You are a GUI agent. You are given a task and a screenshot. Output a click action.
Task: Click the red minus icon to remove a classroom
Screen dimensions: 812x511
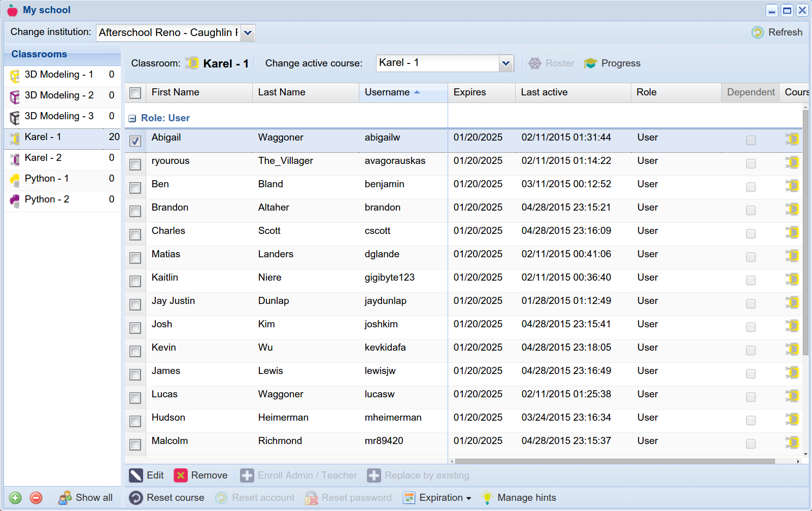(36, 497)
